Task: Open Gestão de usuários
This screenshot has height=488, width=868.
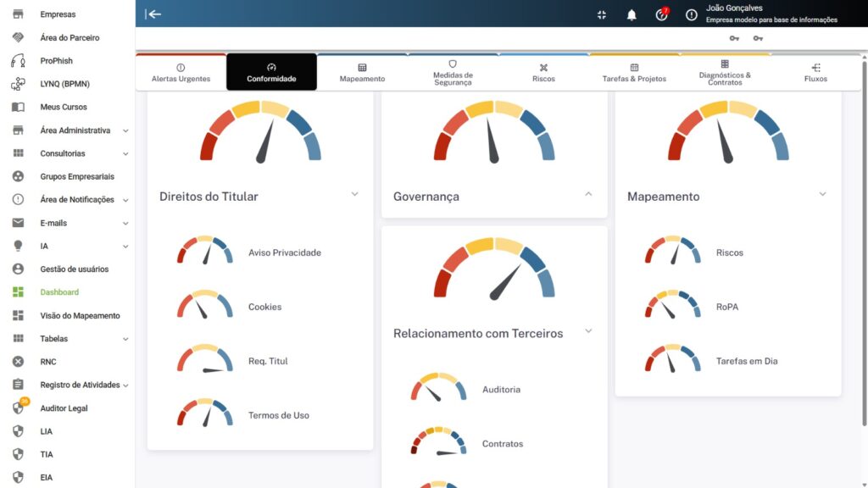Action: (x=74, y=269)
